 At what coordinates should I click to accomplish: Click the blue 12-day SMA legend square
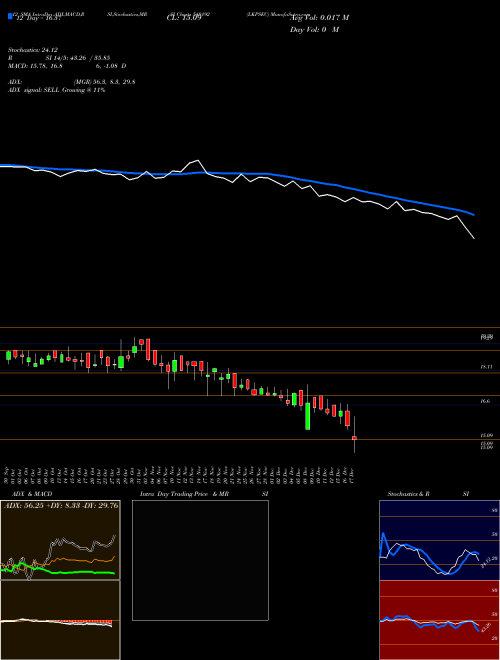point(10,16)
